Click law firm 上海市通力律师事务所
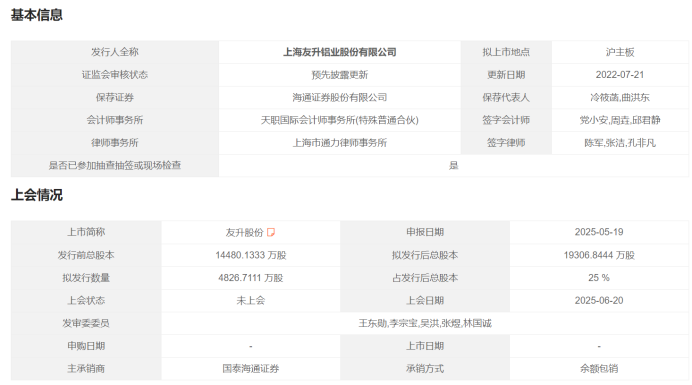The height and width of the screenshot is (385, 692). [x=339, y=143]
